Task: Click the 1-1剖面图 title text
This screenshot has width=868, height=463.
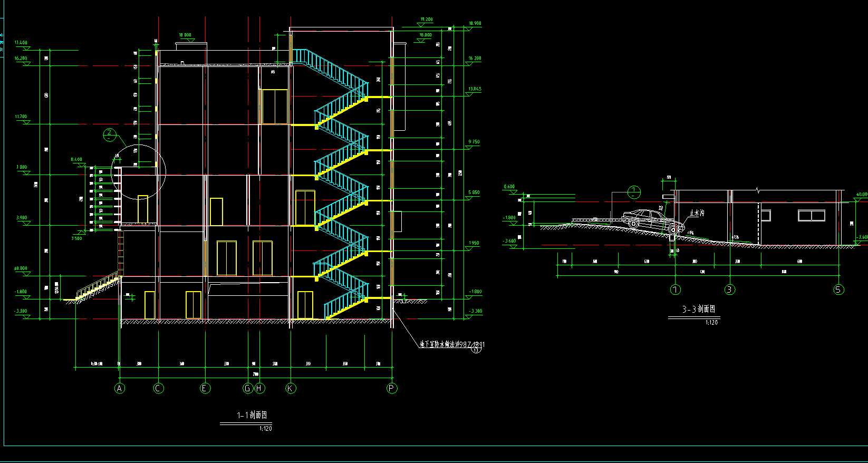Action: (x=252, y=416)
